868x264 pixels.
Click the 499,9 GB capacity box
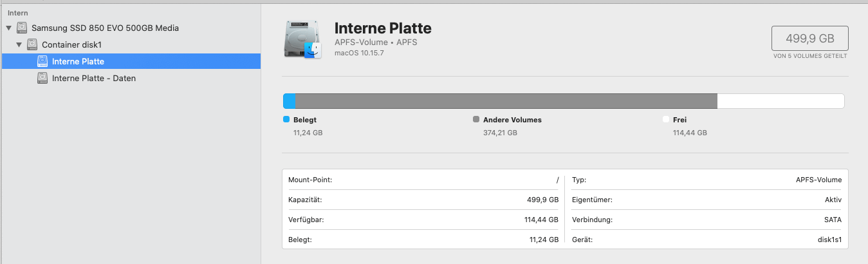point(809,39)
